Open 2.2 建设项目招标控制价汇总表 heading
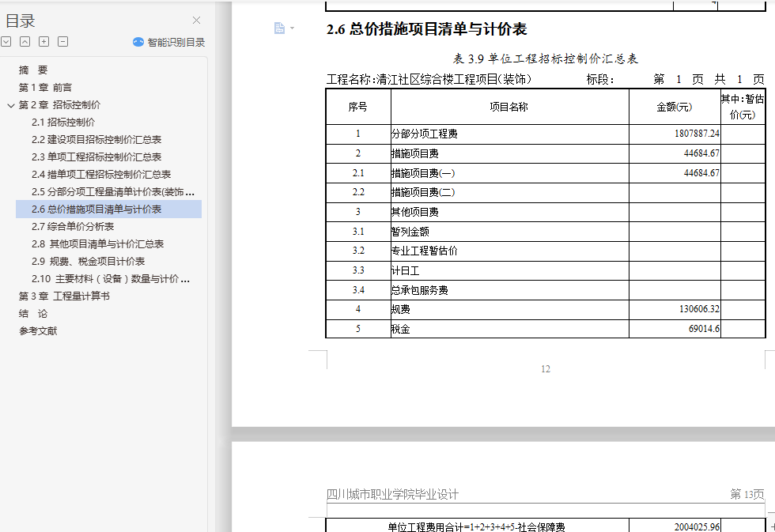775x532 pixels. tap(96, 139)
